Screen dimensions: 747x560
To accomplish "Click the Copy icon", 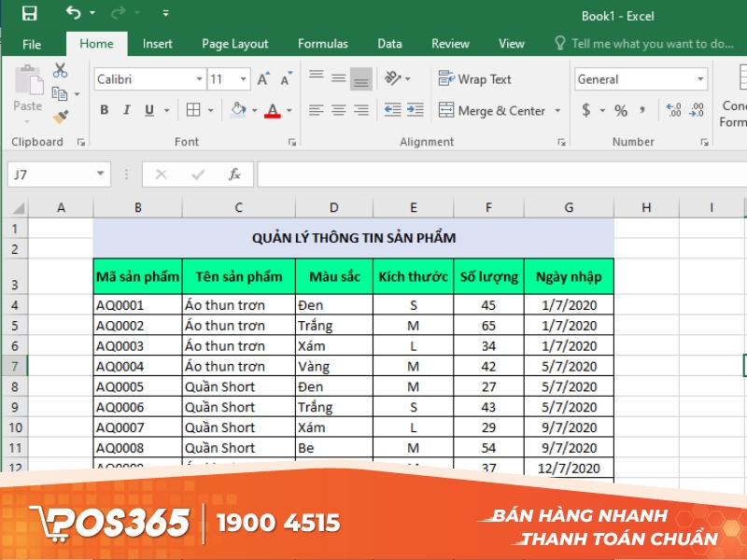I will coord(60,93).
